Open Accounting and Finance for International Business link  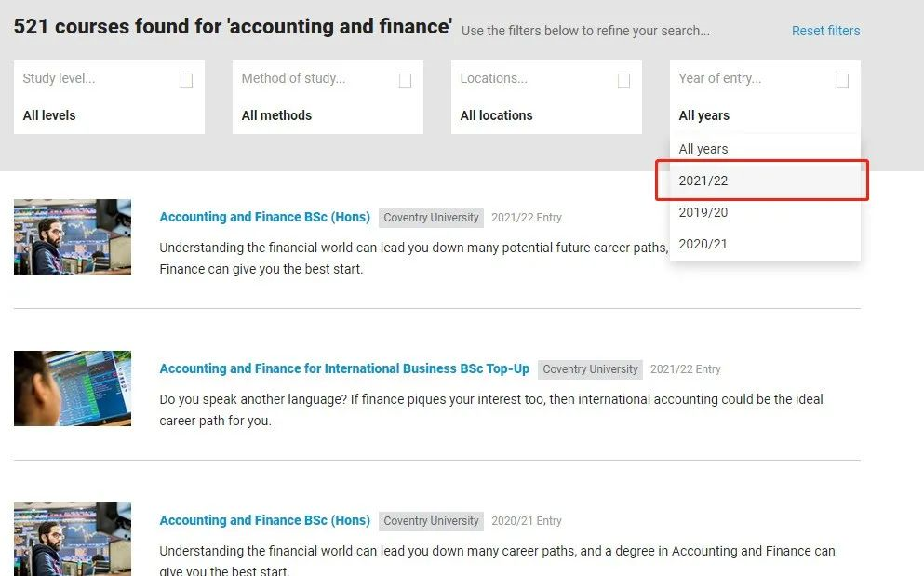(344, 368)
